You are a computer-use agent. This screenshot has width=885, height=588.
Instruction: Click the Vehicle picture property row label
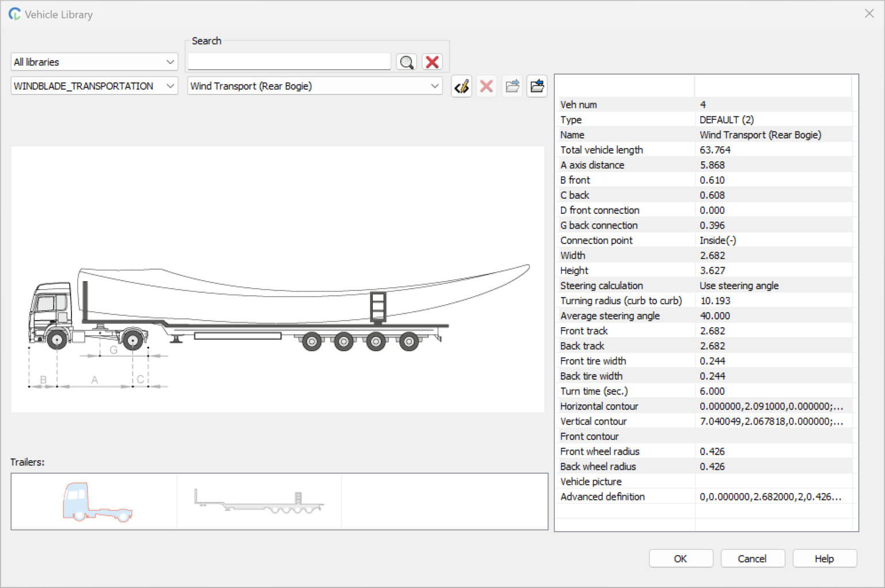coord(591,481)
